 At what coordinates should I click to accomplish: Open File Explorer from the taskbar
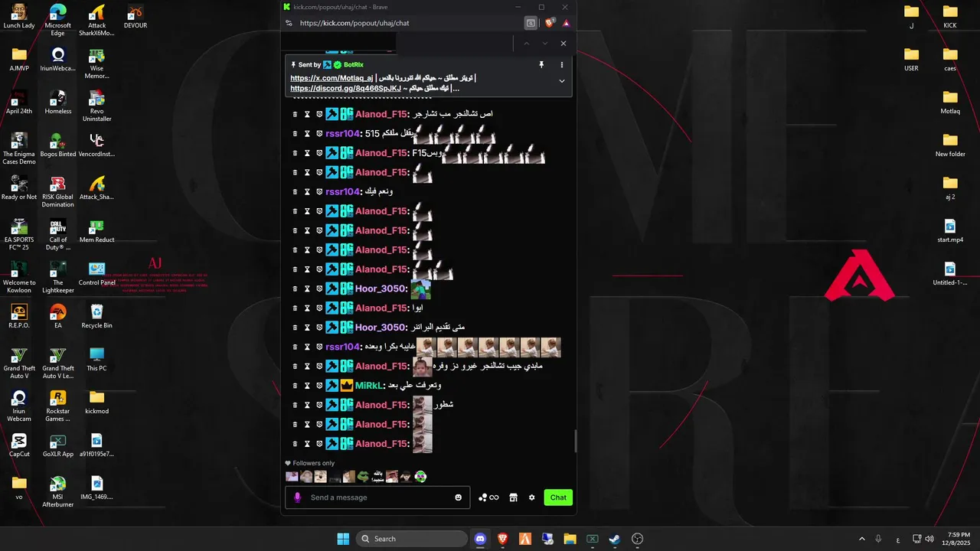pos(570,539)
